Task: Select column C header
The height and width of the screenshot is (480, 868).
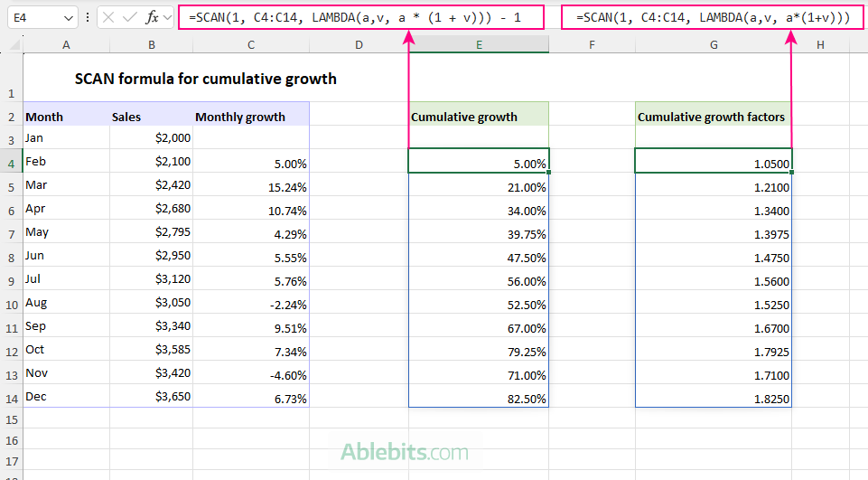Action: click(251, 45)
